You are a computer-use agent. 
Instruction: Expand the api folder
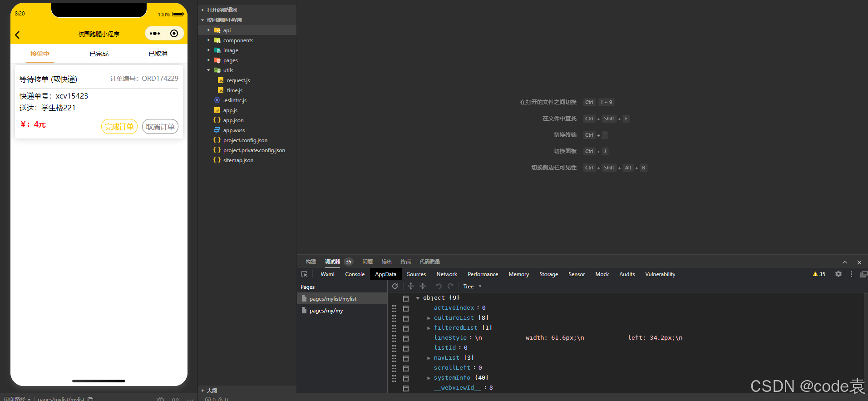click(x=209, y=30)
